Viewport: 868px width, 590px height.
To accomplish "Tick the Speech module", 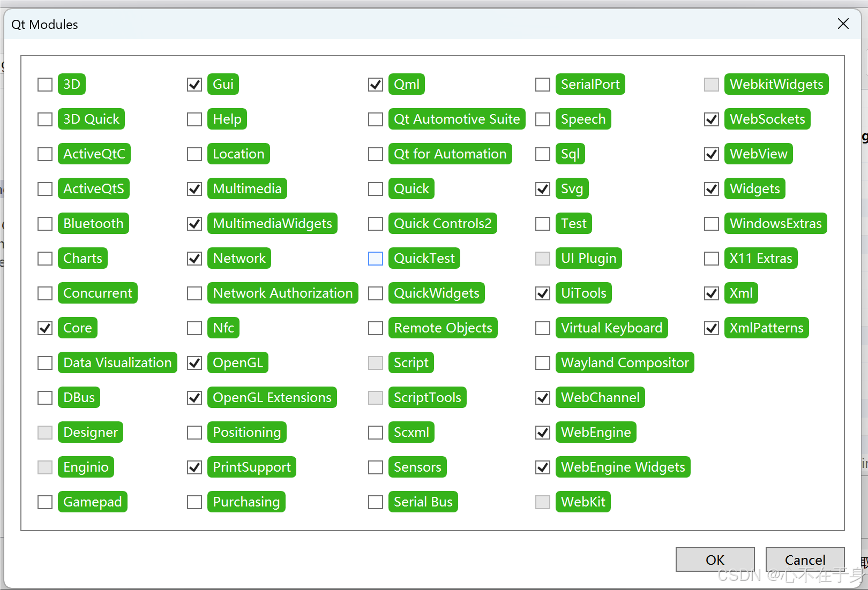I will click(x=543, y=119).
